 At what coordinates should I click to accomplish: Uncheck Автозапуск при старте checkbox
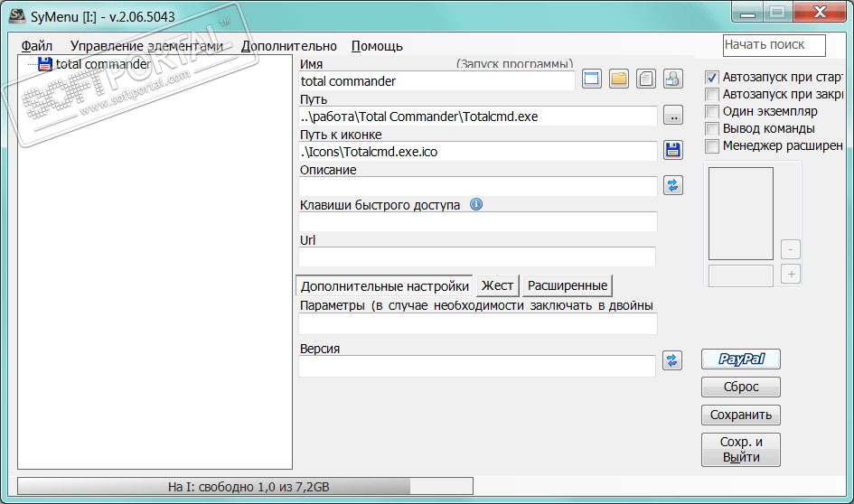tap(712, 78)
